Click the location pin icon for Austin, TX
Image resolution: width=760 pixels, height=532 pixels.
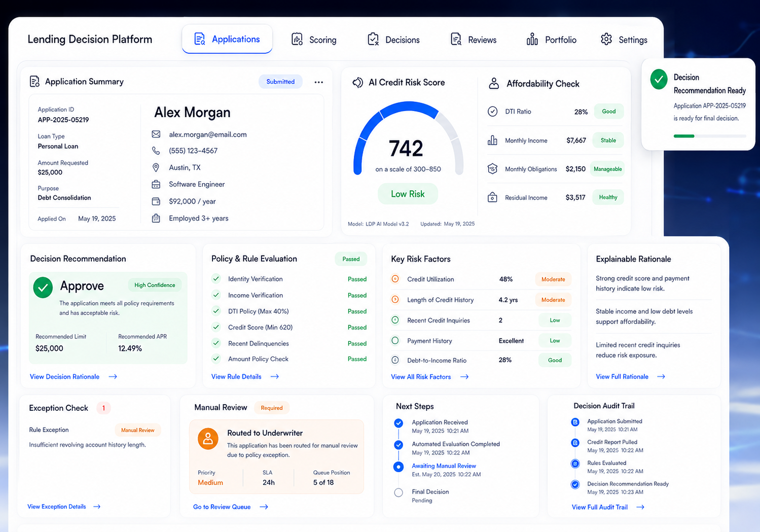tap(156, 167)
